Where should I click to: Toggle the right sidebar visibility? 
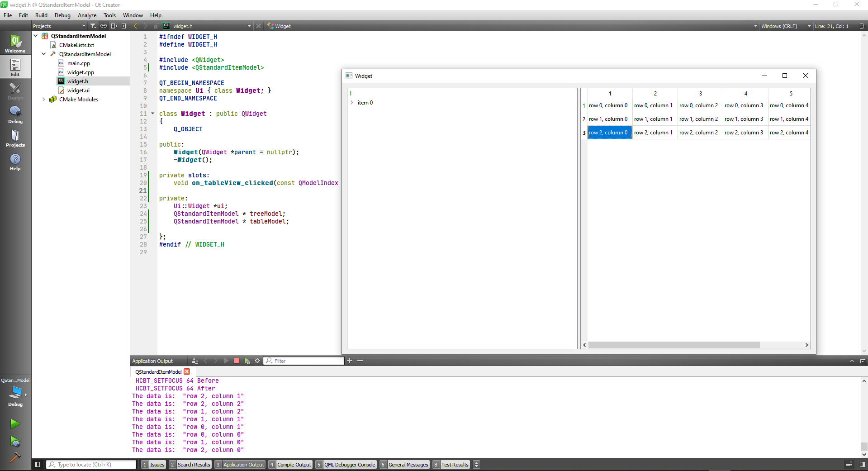click(x=862, y=464)
